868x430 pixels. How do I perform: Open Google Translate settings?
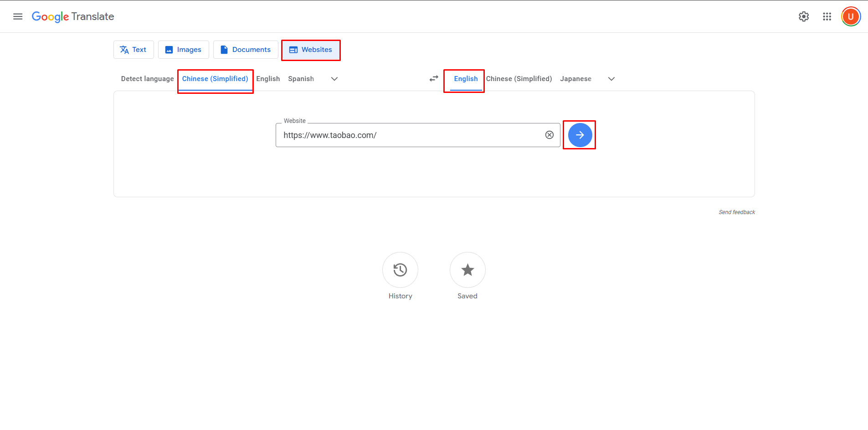803,16
